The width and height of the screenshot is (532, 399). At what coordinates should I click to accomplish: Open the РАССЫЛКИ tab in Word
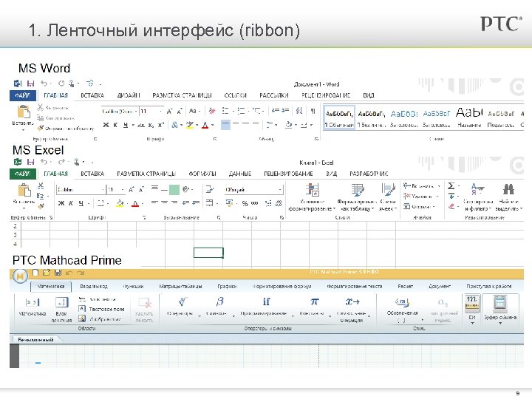(274, 95)
